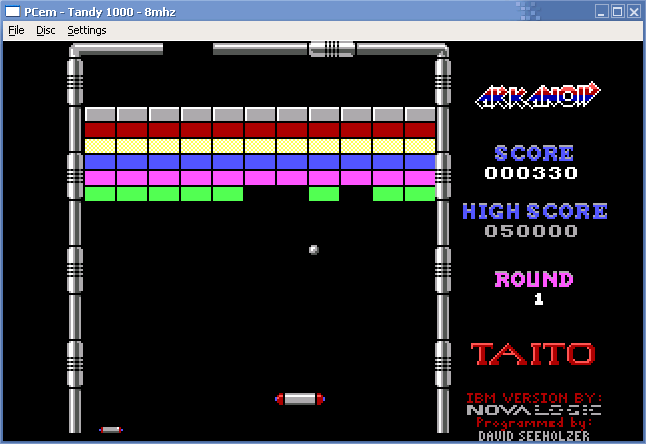The width and height of the screenshot is (646, 444).
Task: Click the white bouncing ball
Action: pos(314,250)
